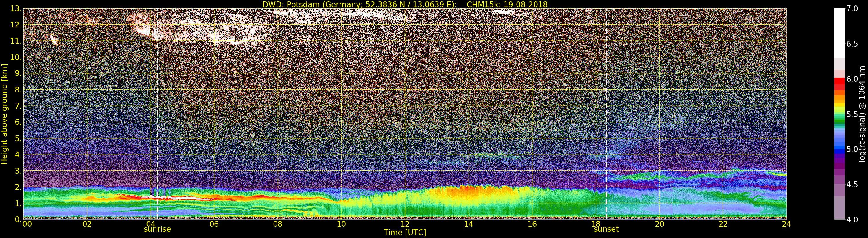Click the height axis tick '10.'

pyautogui.click(x=16, y=57)
